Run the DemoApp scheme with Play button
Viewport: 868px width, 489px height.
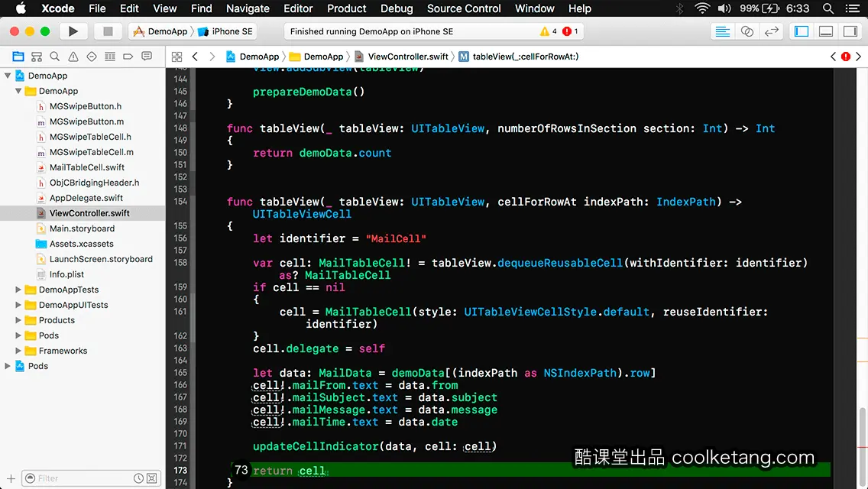(73, 31)
